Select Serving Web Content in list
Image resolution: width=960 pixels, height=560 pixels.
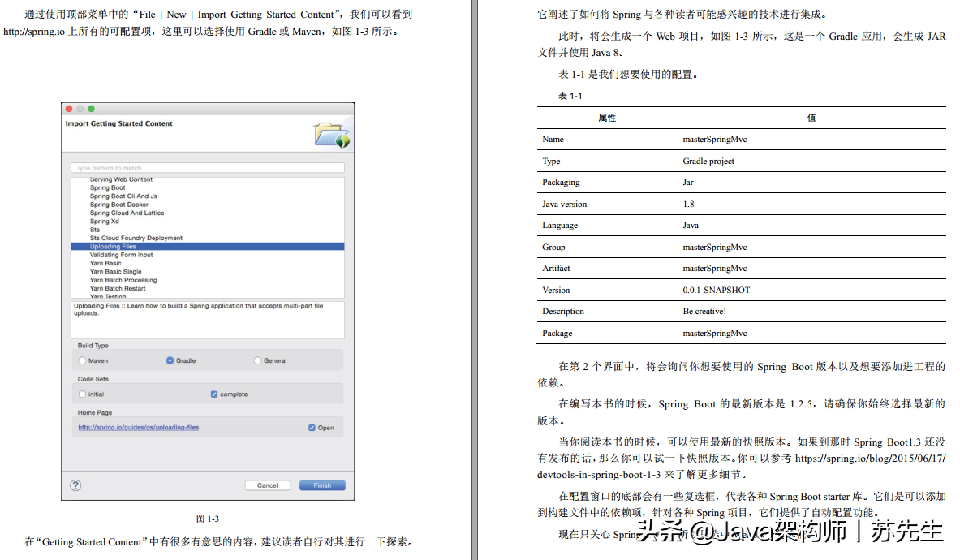pos(121,179)
